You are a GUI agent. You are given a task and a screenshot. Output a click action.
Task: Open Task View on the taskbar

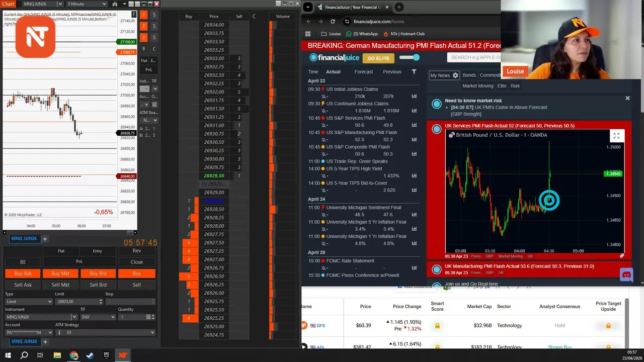click(40, 355)
